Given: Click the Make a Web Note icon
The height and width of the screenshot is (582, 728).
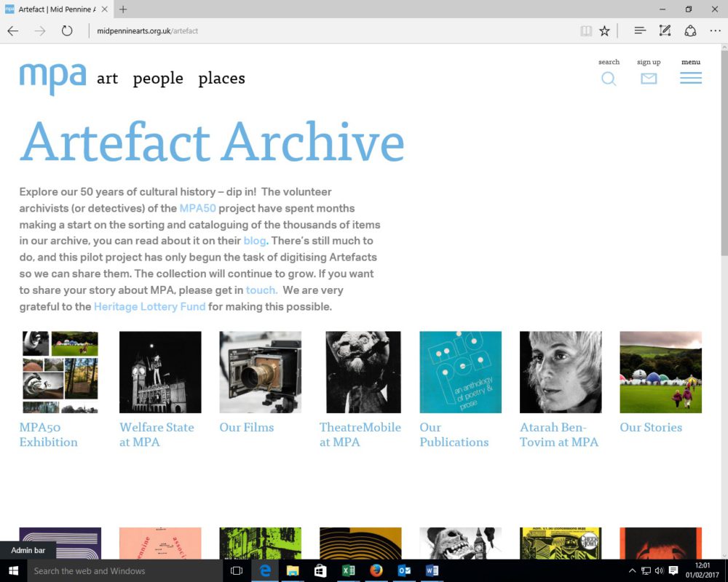Looking at the screenshot, I should coord(665,31).
